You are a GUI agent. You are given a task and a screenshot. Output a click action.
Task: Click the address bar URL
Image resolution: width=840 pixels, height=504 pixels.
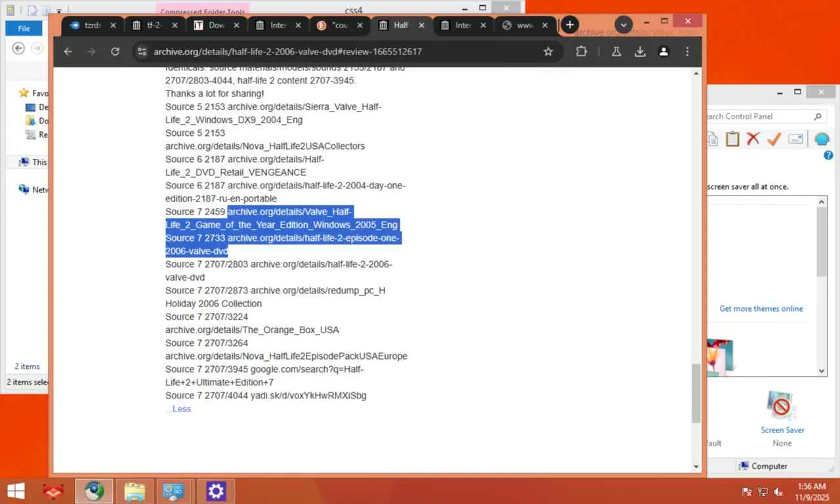(x=287, y=52)
